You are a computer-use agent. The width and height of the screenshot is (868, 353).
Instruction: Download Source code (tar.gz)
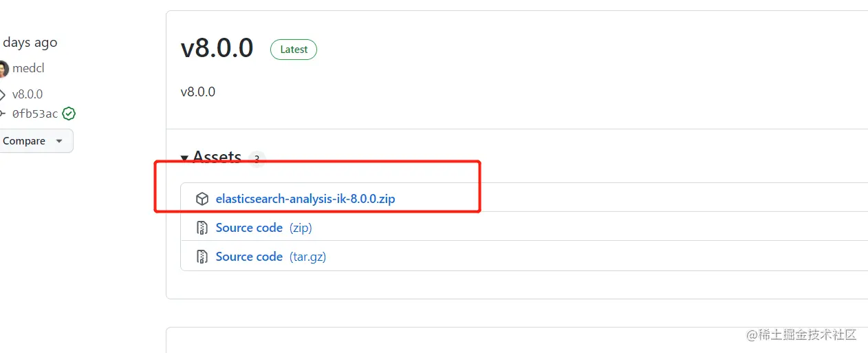(271, 257)
